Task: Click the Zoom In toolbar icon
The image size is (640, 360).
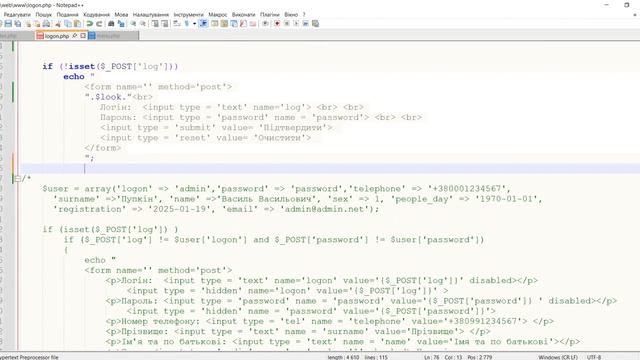Action: [133, 24]
